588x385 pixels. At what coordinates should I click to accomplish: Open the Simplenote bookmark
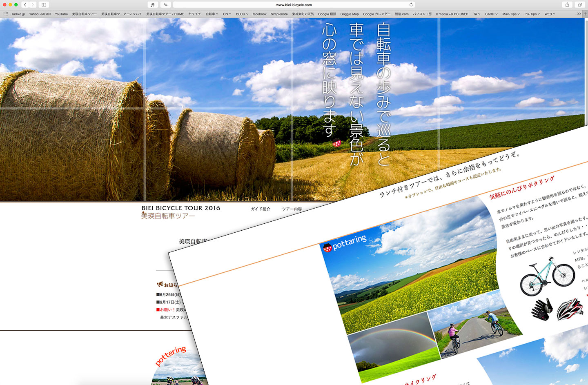point(279,14)
